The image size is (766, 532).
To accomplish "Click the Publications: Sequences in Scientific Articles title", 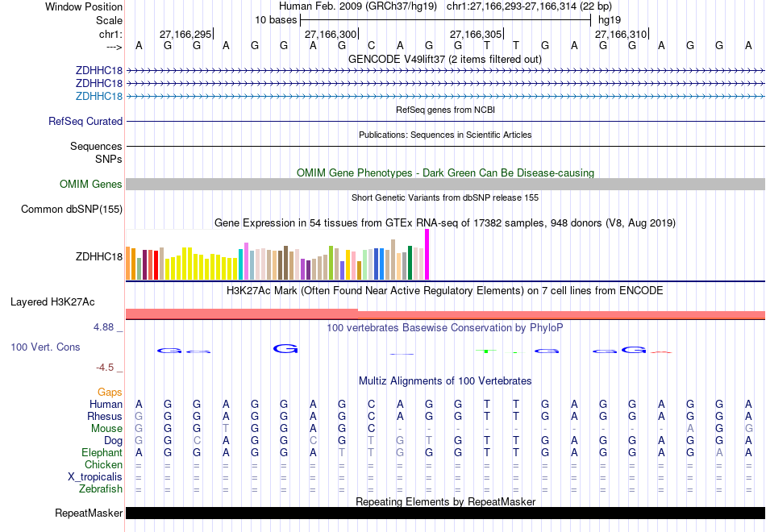I will tap(445, 135).
